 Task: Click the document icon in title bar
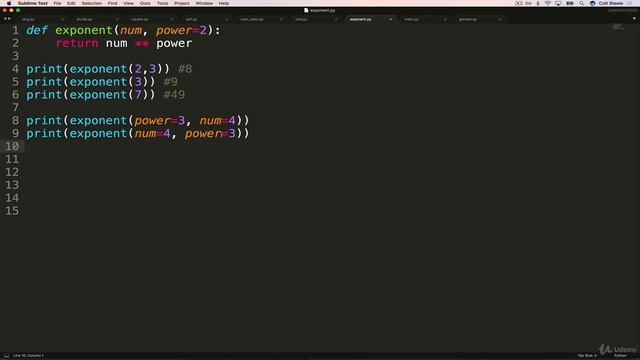[306, 10]
